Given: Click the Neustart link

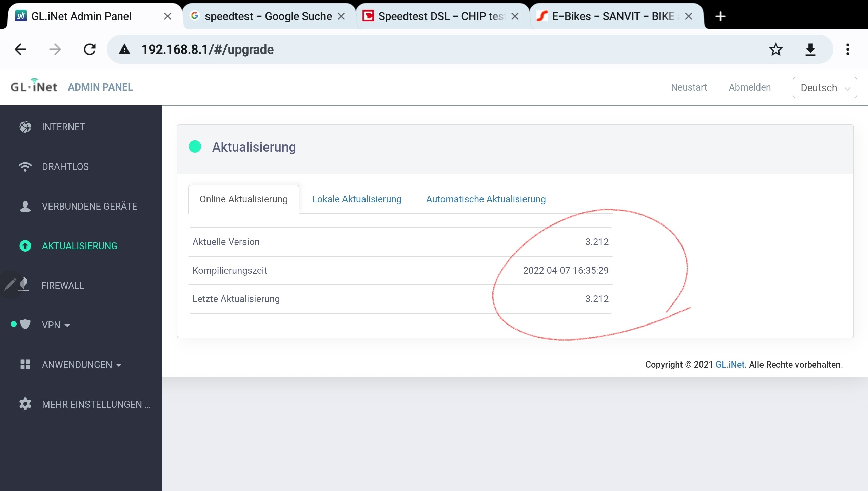Looking at the screenshot, I should click(x=689, y=87).
